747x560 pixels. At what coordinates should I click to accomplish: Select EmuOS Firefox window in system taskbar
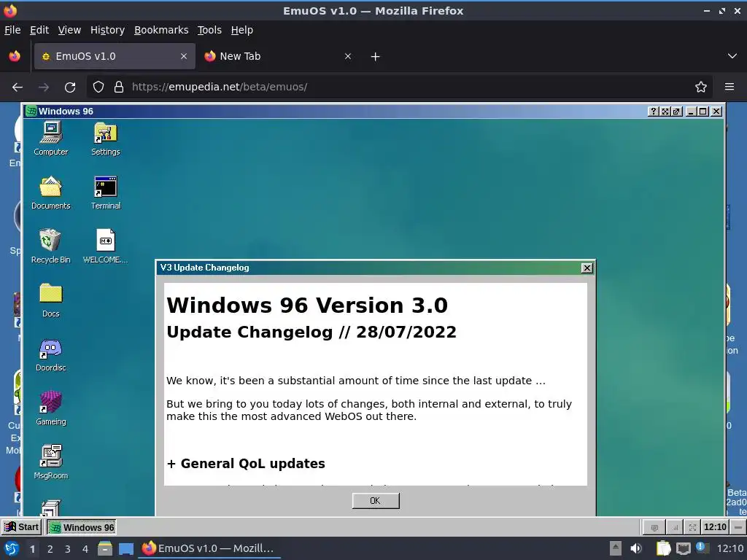(x=209, y=548)
